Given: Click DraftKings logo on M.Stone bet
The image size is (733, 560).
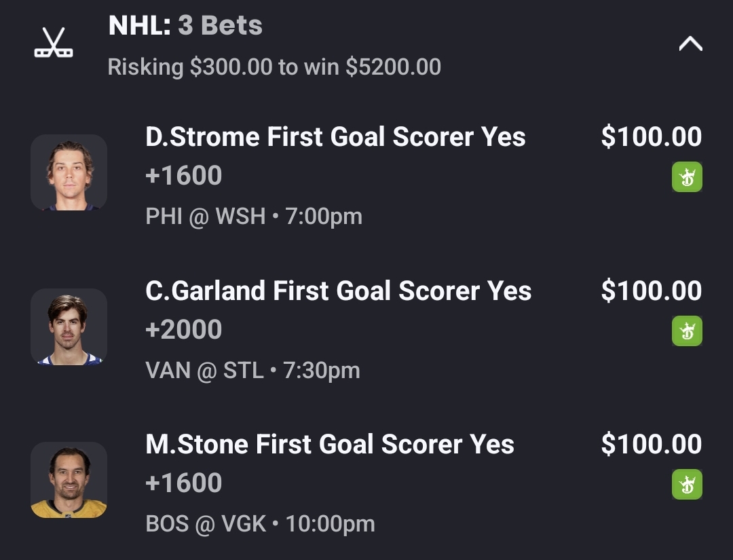Looking at the screenshot, I should pos(687,485).
